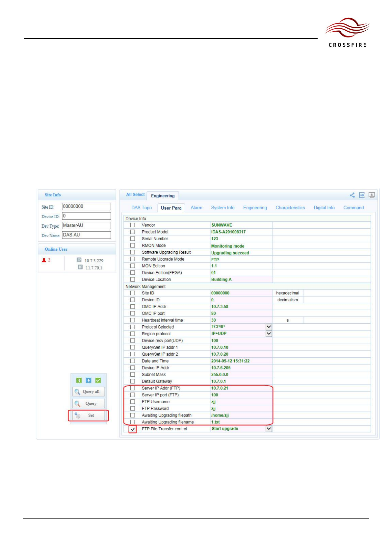Open the Protocol Selected TCP/IP dropdown
This screenshot has height=554, width=392.
[269, 327]
